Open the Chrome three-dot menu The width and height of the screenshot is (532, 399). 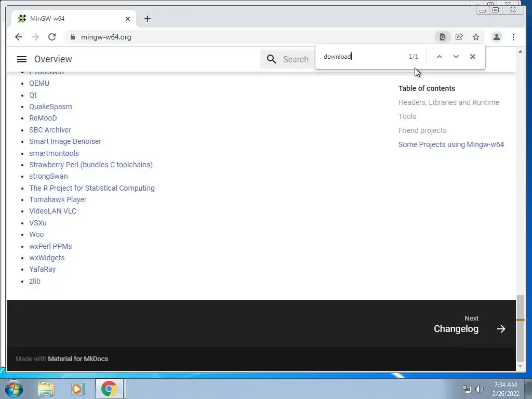(513, 37)
